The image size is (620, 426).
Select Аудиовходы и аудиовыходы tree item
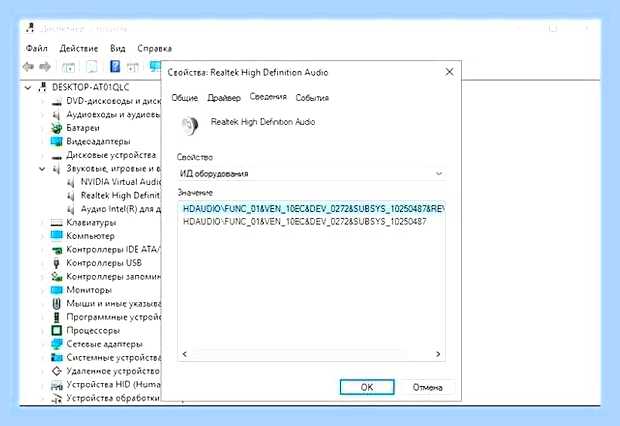tap(113, 114)
